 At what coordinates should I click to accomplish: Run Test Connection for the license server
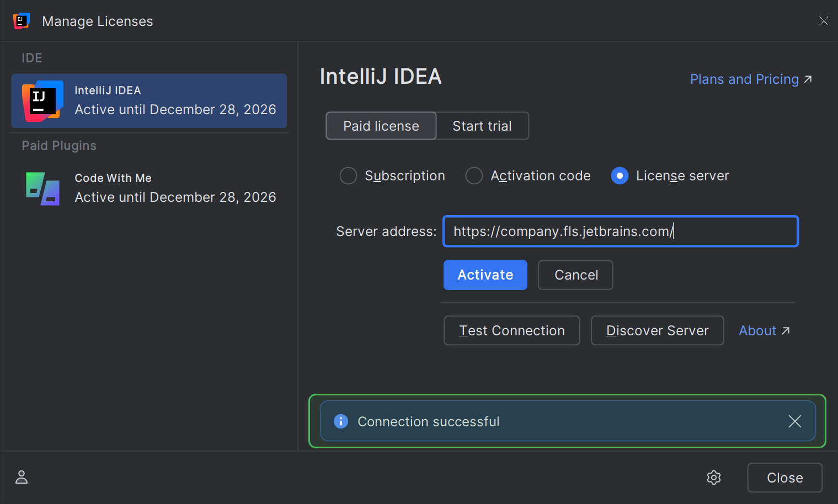pos(511,330)
